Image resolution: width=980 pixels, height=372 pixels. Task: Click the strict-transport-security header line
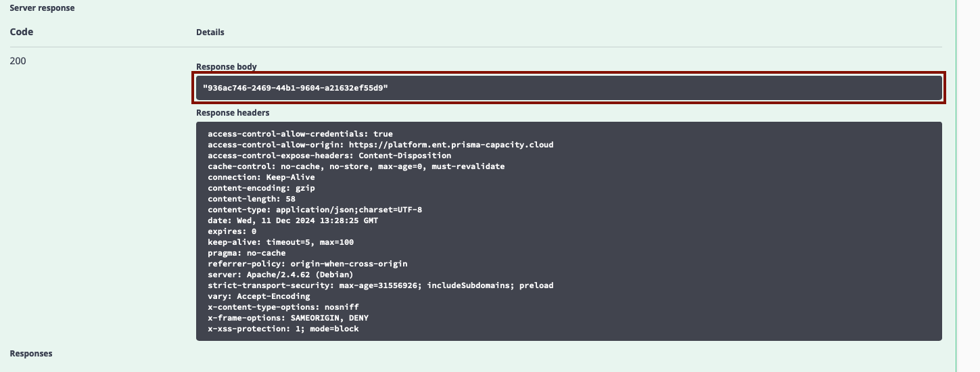[381, 285]
